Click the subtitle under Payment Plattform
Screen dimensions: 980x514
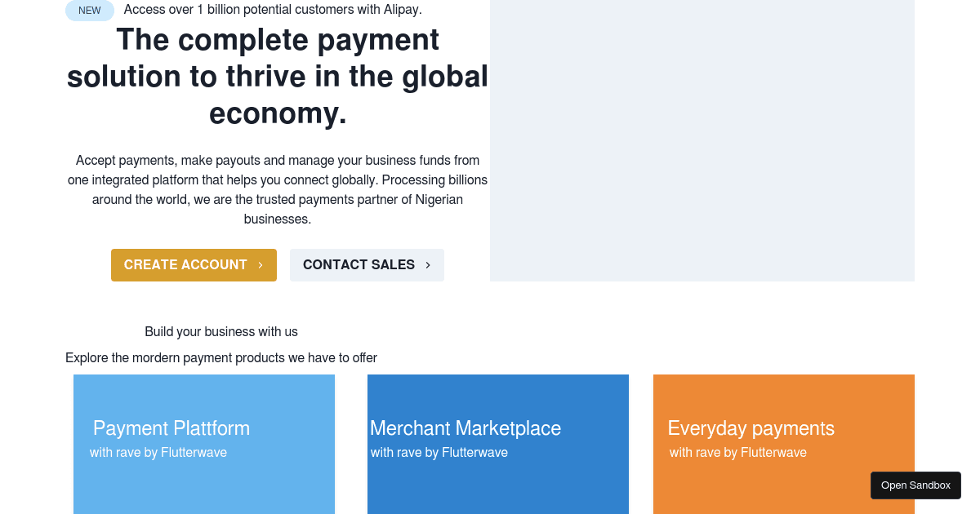(158, 452)
